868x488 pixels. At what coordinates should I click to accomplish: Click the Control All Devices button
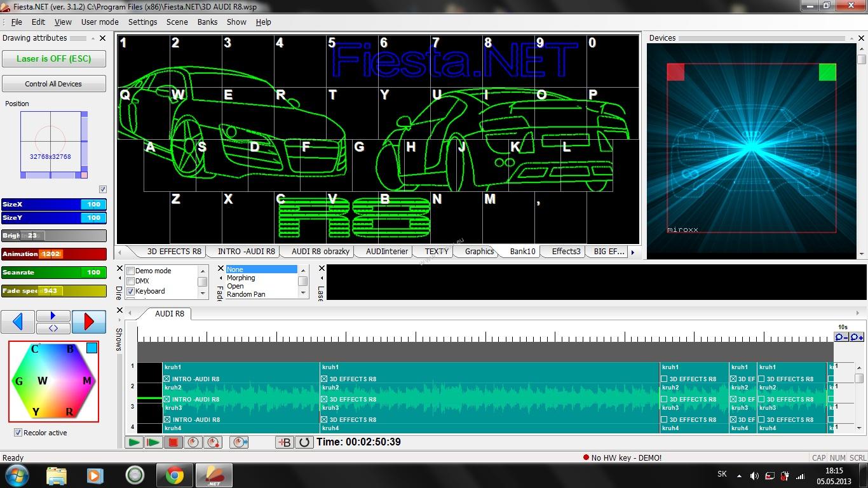click(54, 84)
